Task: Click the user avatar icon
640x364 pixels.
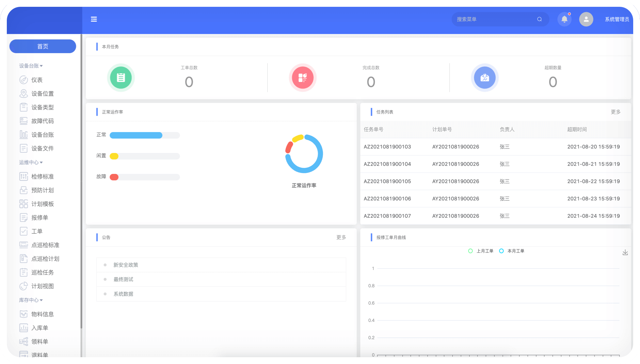Action: (586, 19)
